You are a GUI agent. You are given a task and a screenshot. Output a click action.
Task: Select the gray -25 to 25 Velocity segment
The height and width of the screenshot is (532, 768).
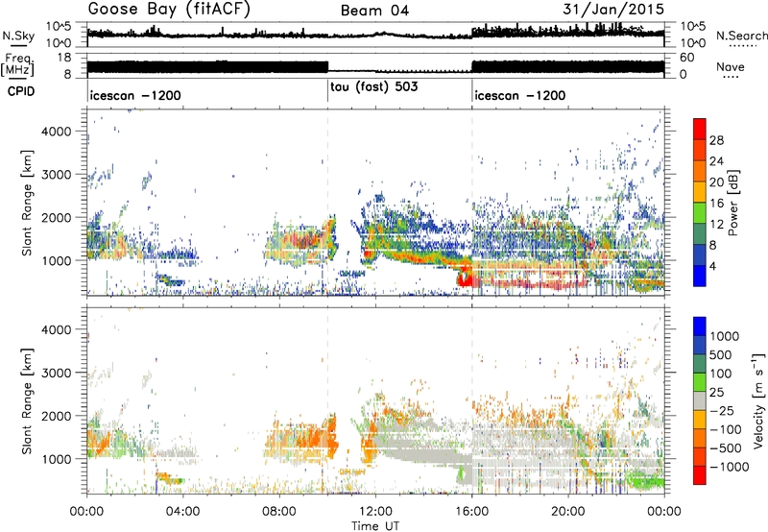[700, 400]
